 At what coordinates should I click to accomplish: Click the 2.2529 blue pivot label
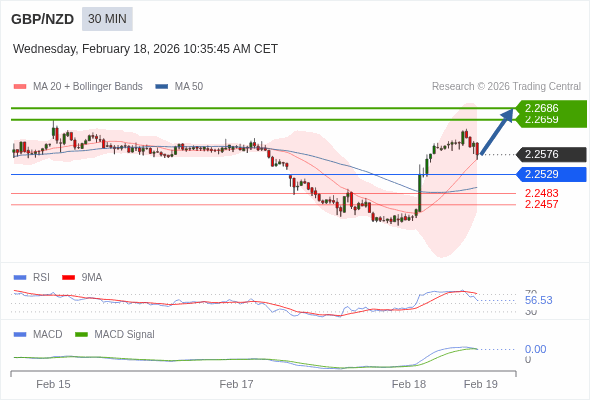(x=552, y=175)
